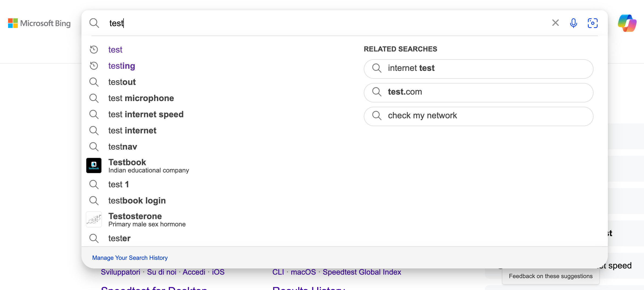Clear the search query with the X icon
Image resolution: width=644 pixels, height=290 pixels.
[555, 23]
